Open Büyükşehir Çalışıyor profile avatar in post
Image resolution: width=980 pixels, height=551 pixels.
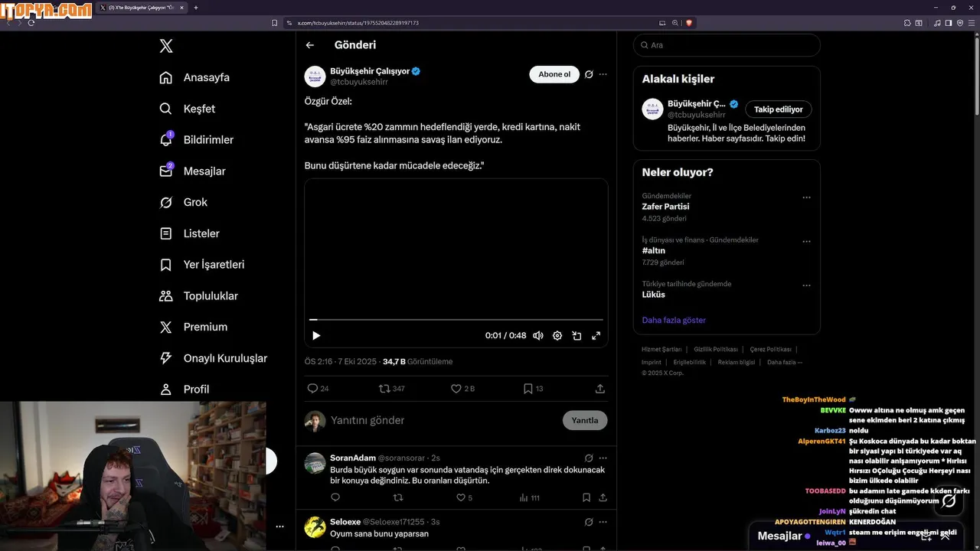click(x=315, y=76)
